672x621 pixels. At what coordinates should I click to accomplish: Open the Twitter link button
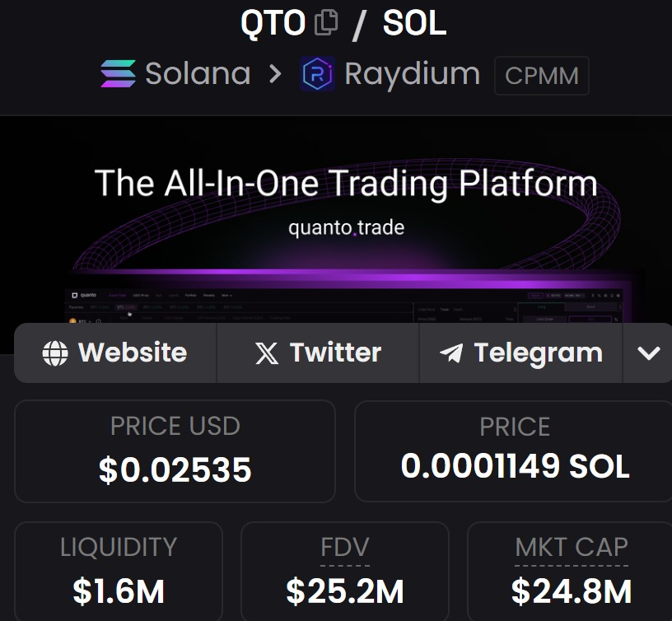pos(318,353)
